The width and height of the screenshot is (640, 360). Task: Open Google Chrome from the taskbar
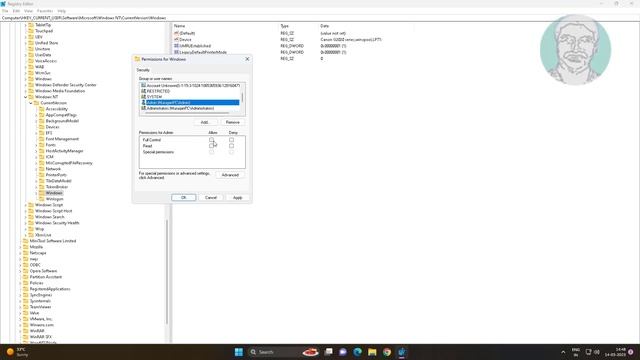(x=387, y=352)
